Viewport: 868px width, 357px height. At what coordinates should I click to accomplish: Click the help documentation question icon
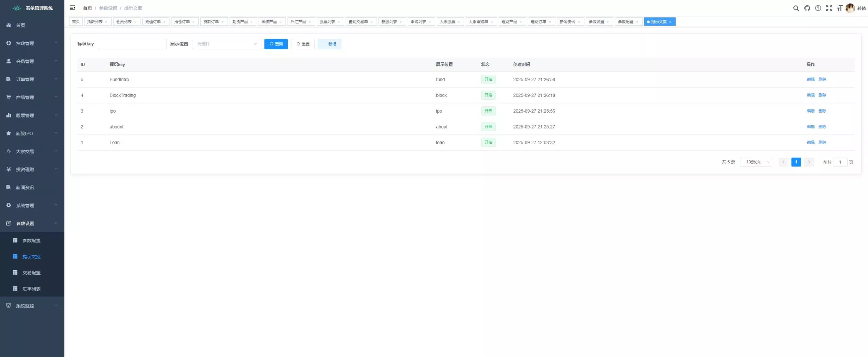818,8
